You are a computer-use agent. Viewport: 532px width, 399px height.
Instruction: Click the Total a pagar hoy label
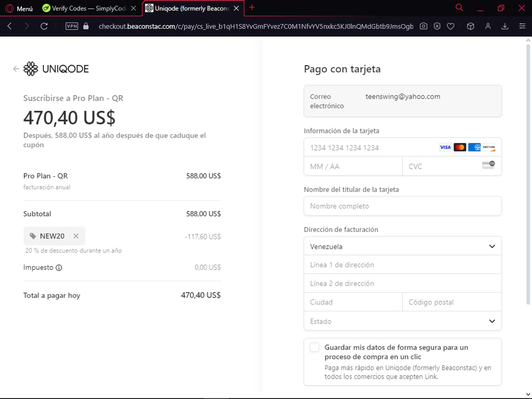point(52,295)
